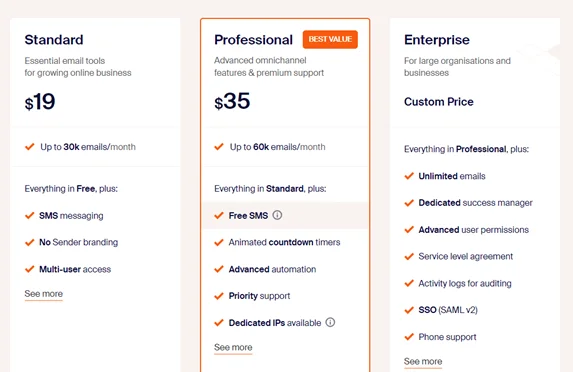Click the checkmark beside SMS messaging
The image size is (573, 372).
click(30, 216)
